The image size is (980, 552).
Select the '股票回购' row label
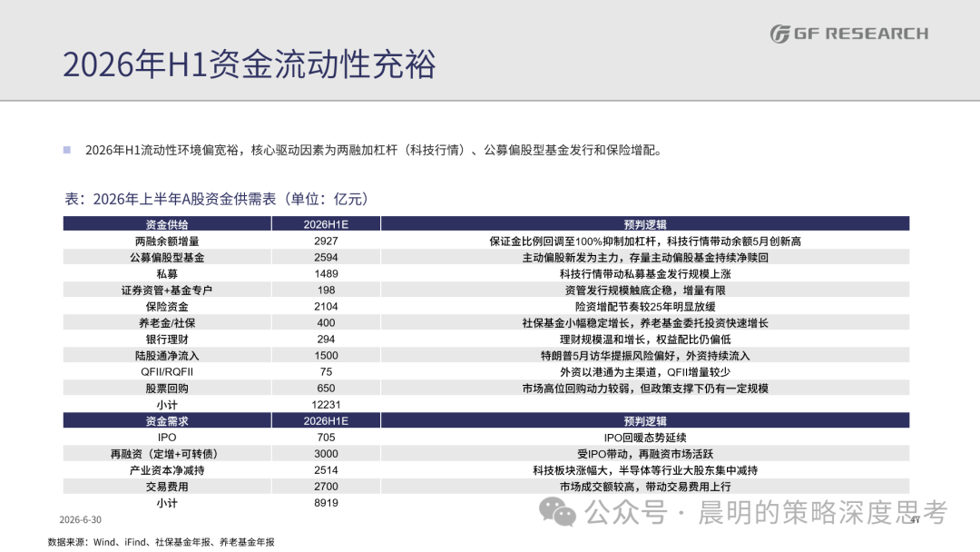pos(167,389)
